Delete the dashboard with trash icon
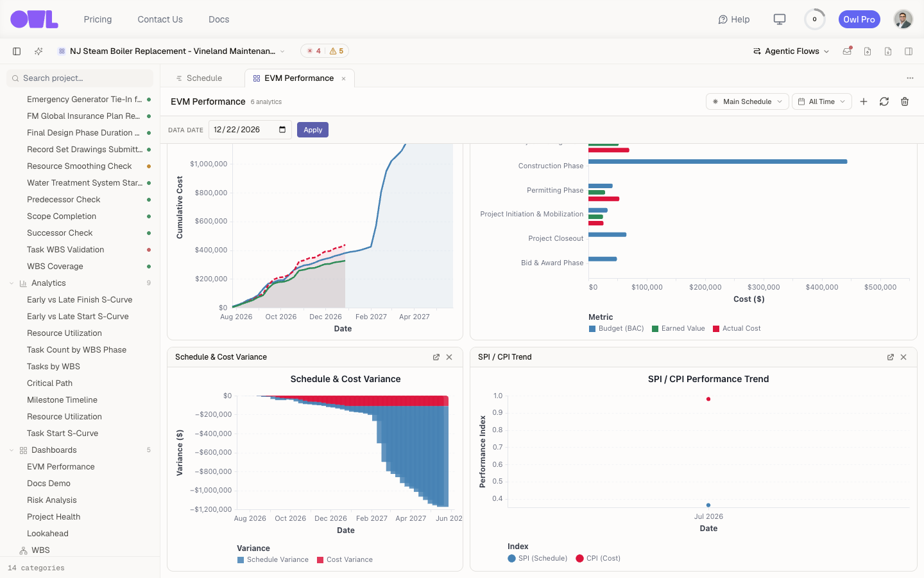The width and height of the screenshot is (924, 578). (x=905, y=101)
